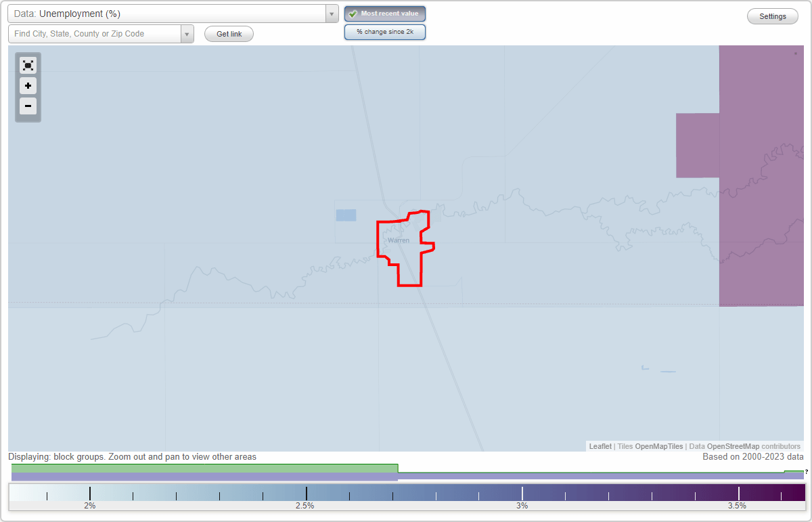Zoom out using the minus icon
The height and width of the screenshot is (522, 812).
tap(28, 106)
